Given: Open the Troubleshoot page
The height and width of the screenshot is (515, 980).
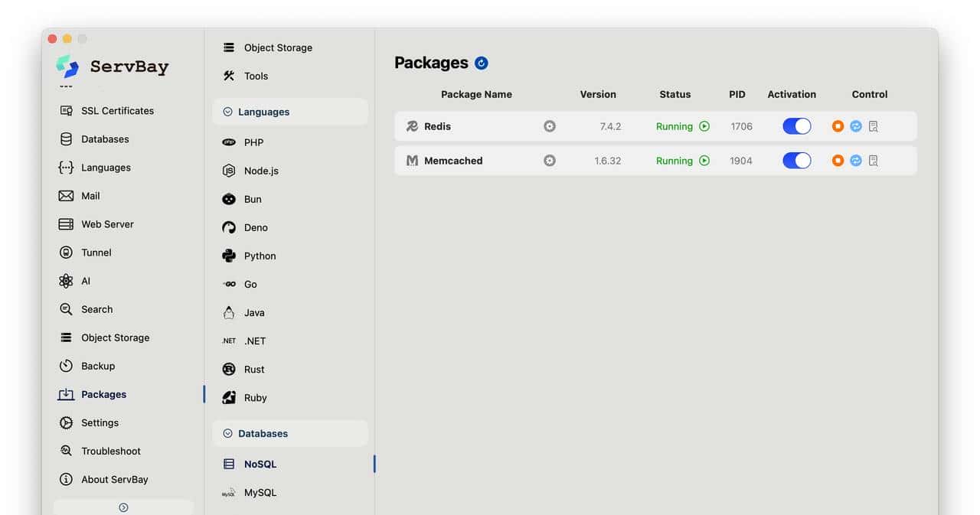Looking at the screenshot, I should pos(111,451).
